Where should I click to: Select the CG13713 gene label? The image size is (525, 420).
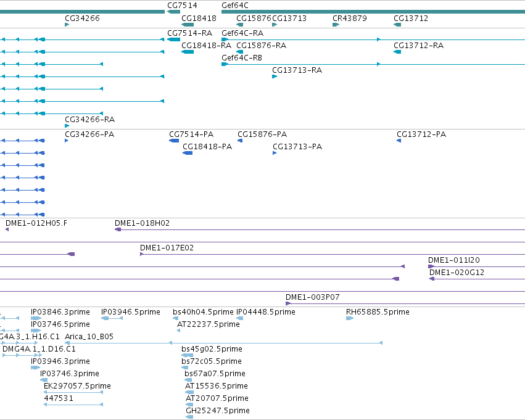(289, 18)
